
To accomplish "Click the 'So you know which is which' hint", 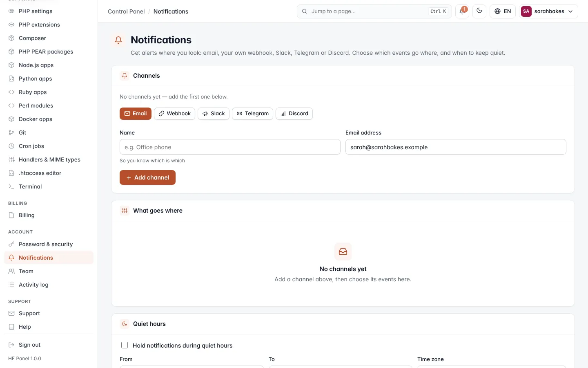I will (152, 161).
